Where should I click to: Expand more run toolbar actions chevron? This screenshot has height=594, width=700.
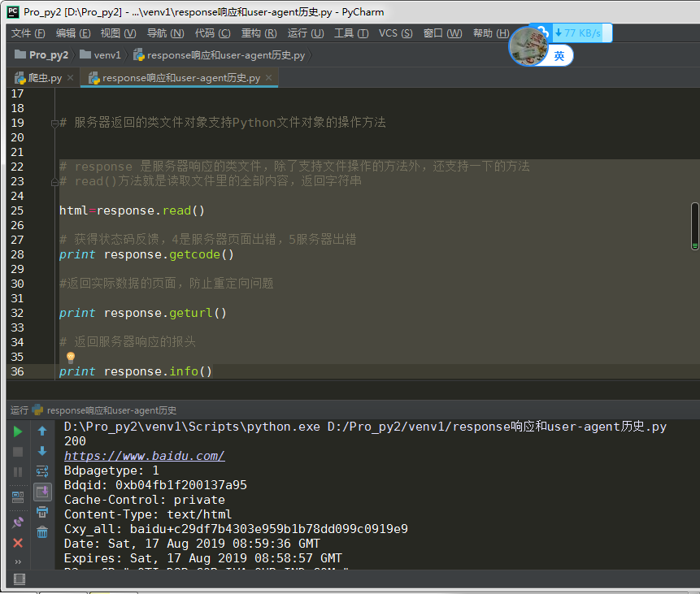pyautogui.click(x=18, y=561)
